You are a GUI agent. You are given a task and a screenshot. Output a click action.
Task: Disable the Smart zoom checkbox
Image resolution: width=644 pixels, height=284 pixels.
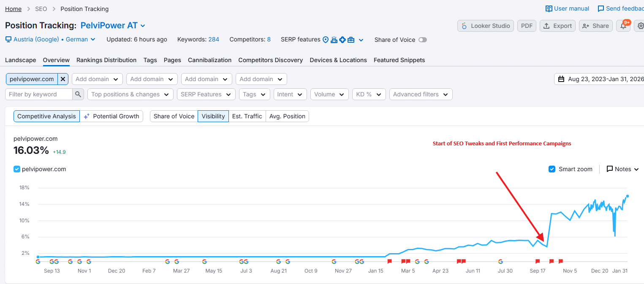552,169
